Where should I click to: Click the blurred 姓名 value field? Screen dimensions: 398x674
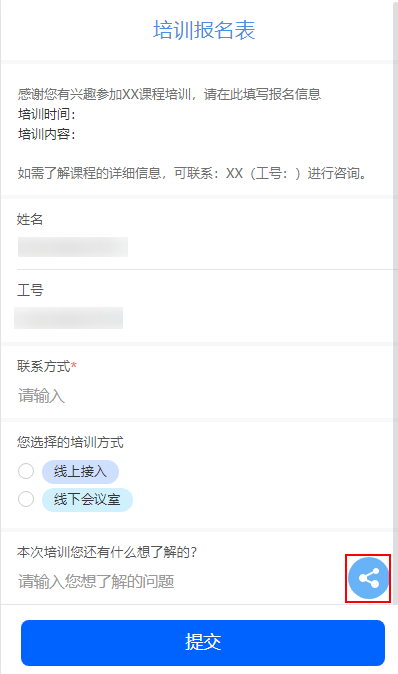tap(73, 247)
